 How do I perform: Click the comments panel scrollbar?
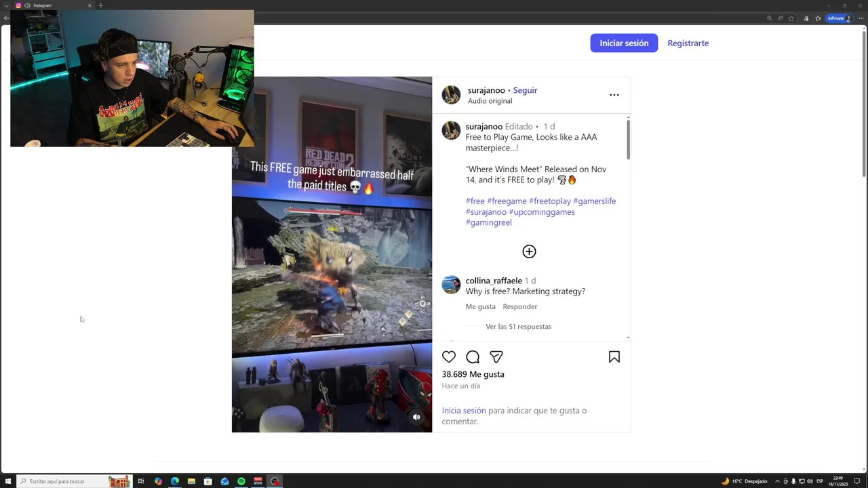pyautogui.click(x=628, y=139)
